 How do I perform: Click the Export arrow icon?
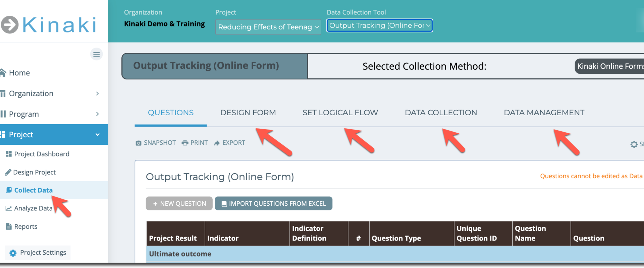217,143
